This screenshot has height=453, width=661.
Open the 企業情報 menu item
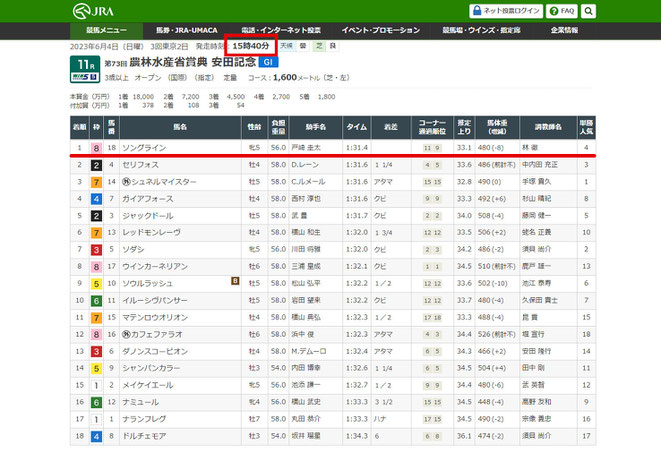(x=564, y=30)
